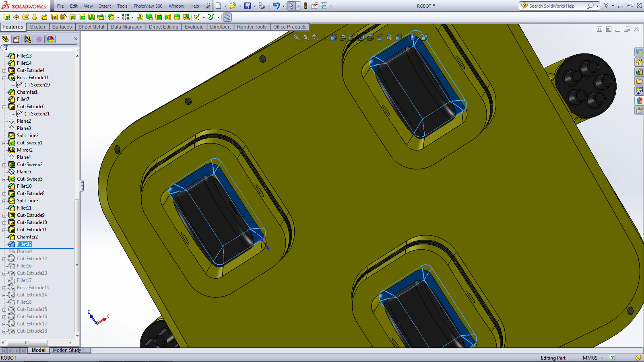Open the PhotoView 360 menu
The height and width of the screenshot is (362, 644).
[148, 6]
